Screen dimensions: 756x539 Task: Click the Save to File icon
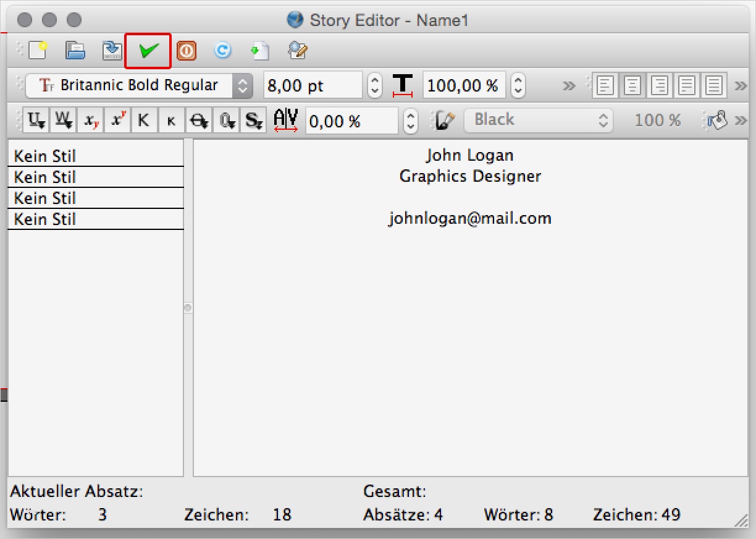[x=111, y=51]
